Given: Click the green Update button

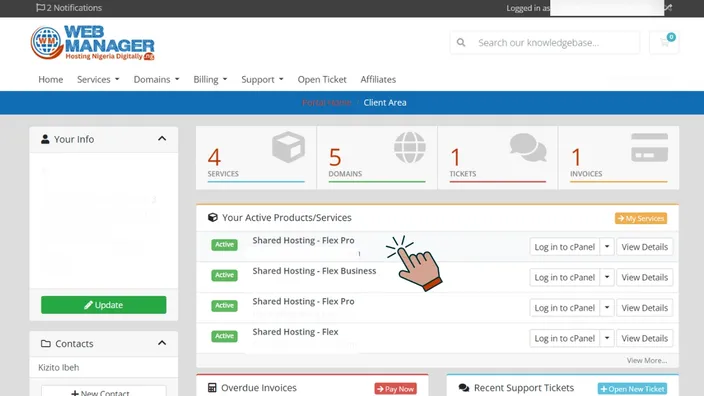Looking at the screenshot, I should click(104, 305).
